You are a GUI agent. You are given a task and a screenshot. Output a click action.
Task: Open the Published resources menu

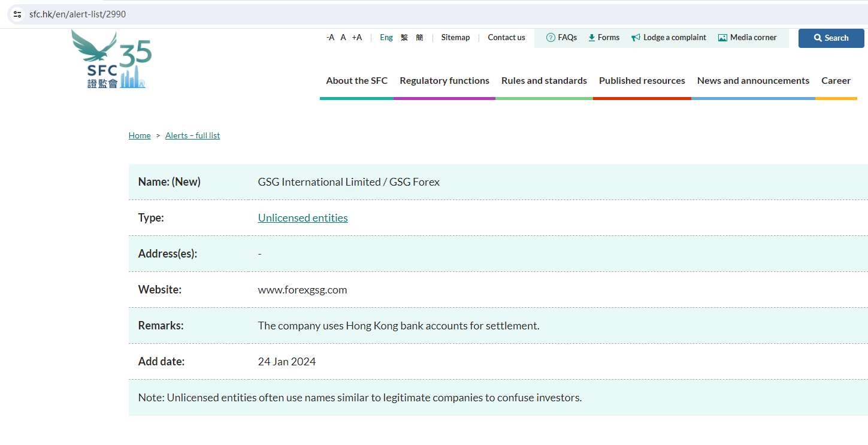point(642,81)
